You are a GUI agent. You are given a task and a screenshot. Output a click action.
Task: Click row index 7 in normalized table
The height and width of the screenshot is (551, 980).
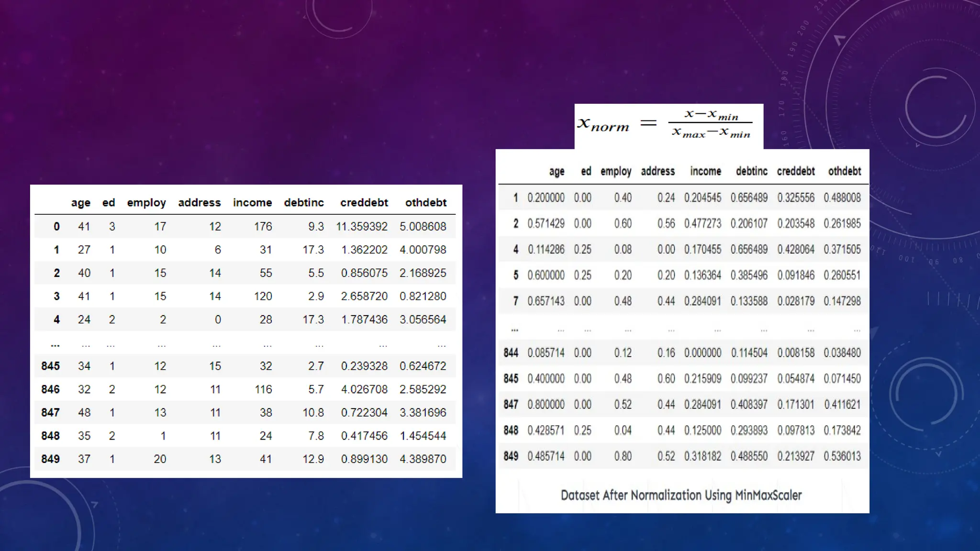515,301
